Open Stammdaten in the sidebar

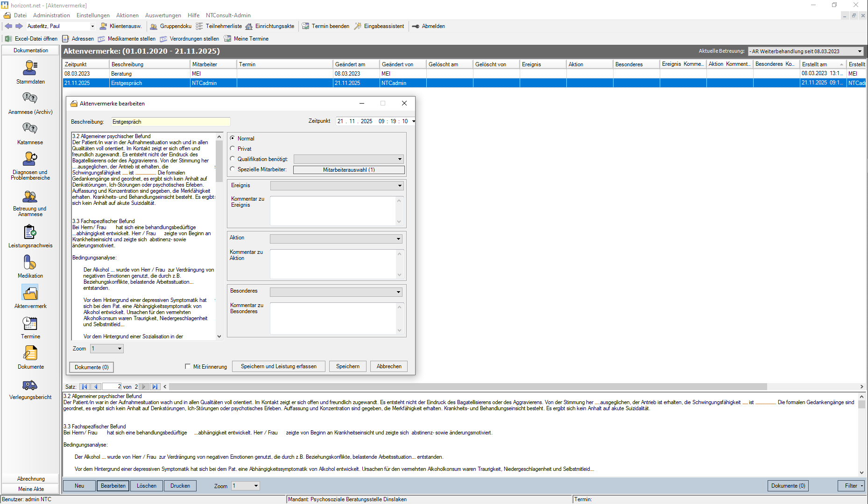30,69
